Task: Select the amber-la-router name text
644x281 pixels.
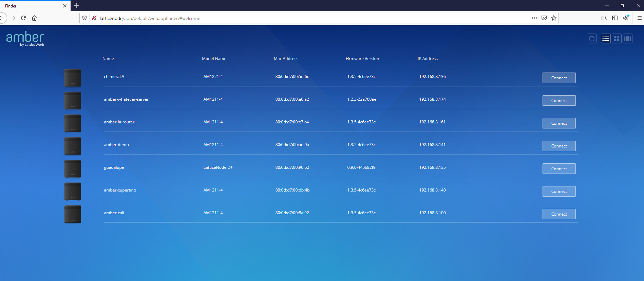Action: click(x=119, y=122)
